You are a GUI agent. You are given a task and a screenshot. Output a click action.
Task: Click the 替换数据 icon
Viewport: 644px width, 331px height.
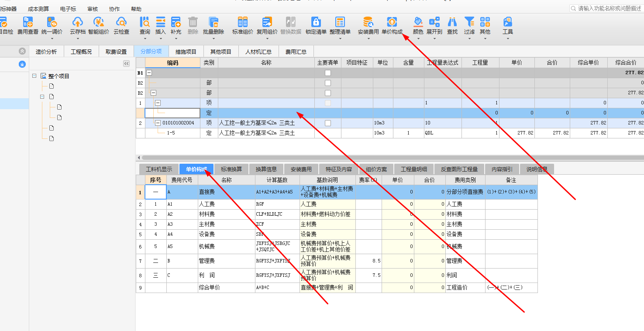[x=291, y=22]
